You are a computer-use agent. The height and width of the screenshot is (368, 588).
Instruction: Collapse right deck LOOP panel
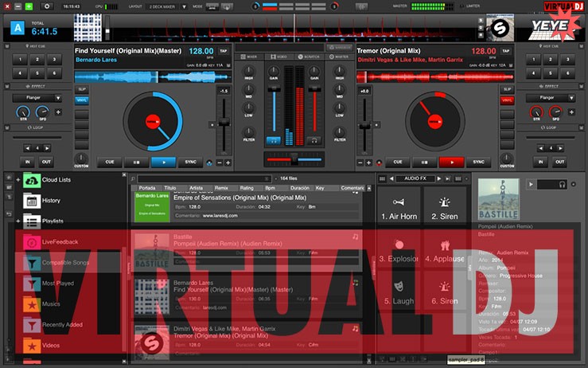pos(582,127)
